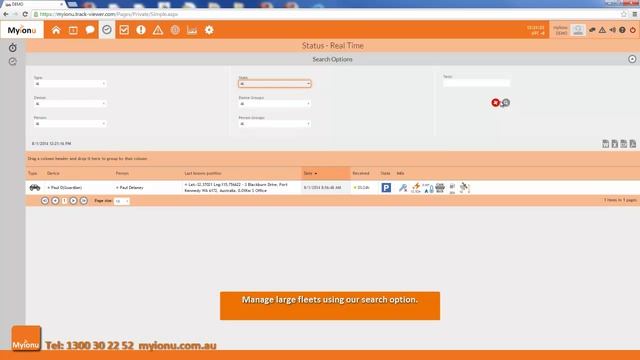
Task: Click the text search input field
Action: point(477,83)
